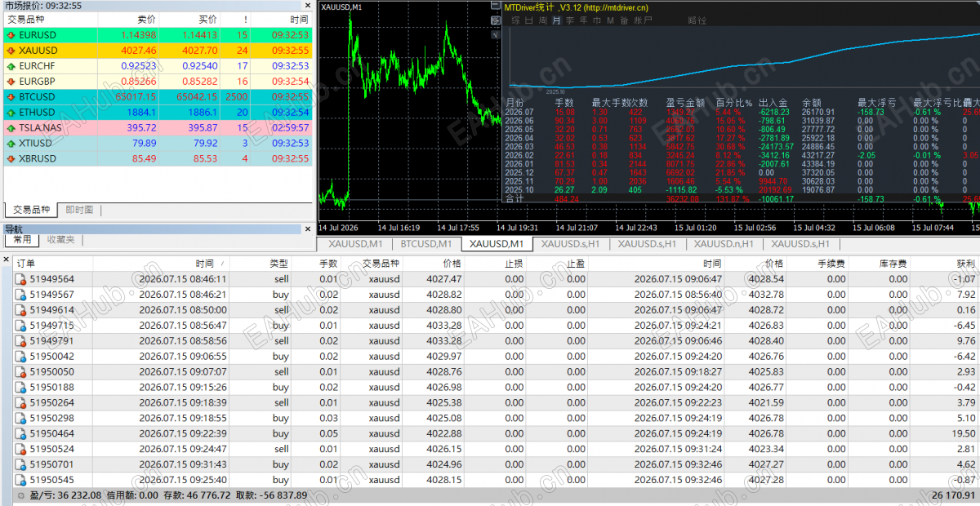Screen dimensions: 980x506
Task: Click the XTIUSD symbol arrow icon
Action: [x=11, y=144]
